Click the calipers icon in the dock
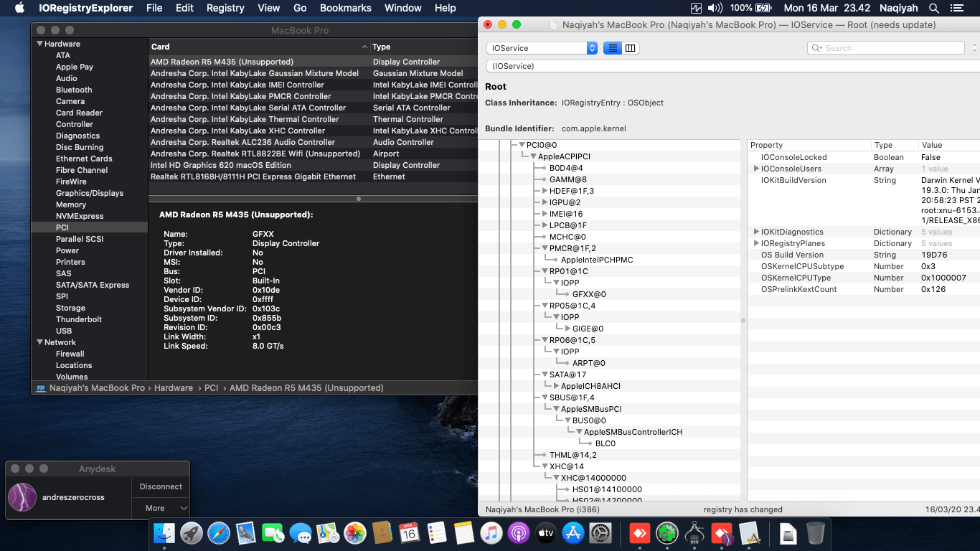Viewport: 980px width, 551px height. tap(694, 533)
